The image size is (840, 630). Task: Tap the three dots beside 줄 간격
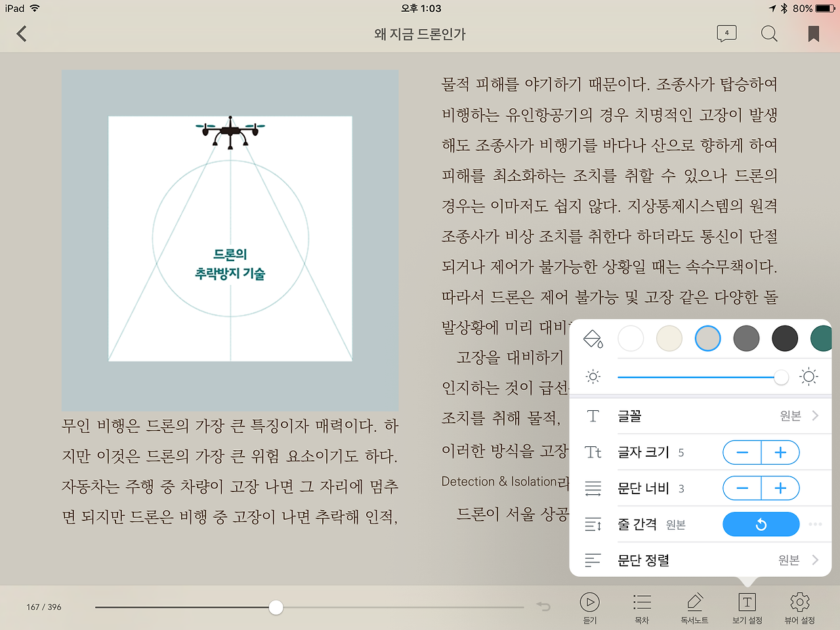815,524
